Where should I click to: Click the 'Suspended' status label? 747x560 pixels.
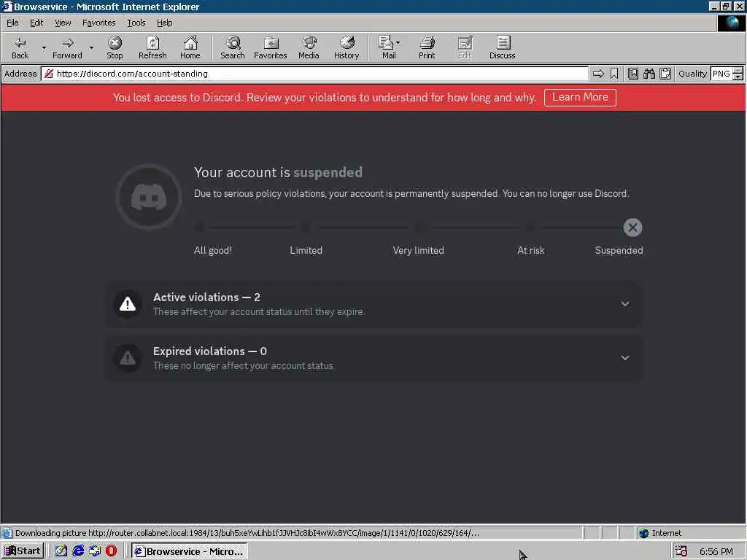(619, 250)
